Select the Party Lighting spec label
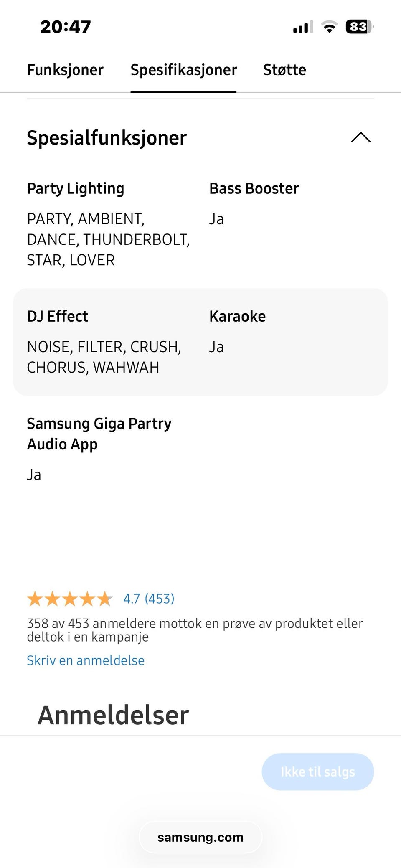This screenshot has height=868, width=401. click(x=76, y=188)
